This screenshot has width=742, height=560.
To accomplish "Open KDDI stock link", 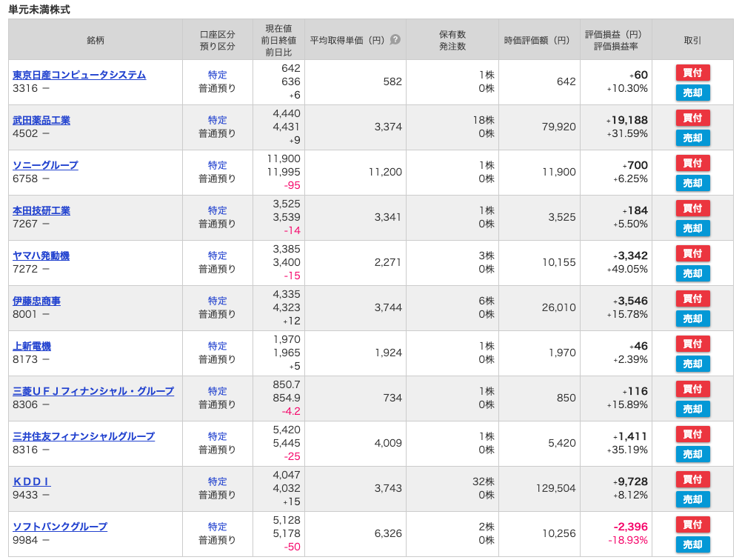I will (31, 481).
